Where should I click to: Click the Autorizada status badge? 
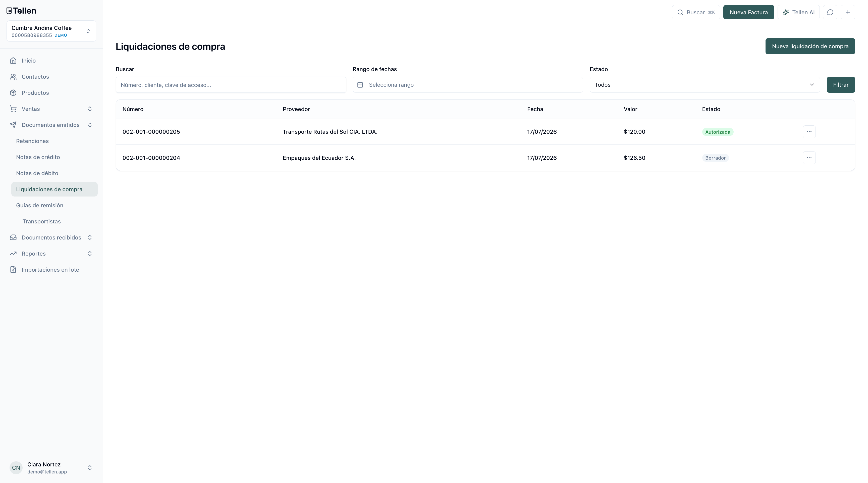click(x=718, y=132)
